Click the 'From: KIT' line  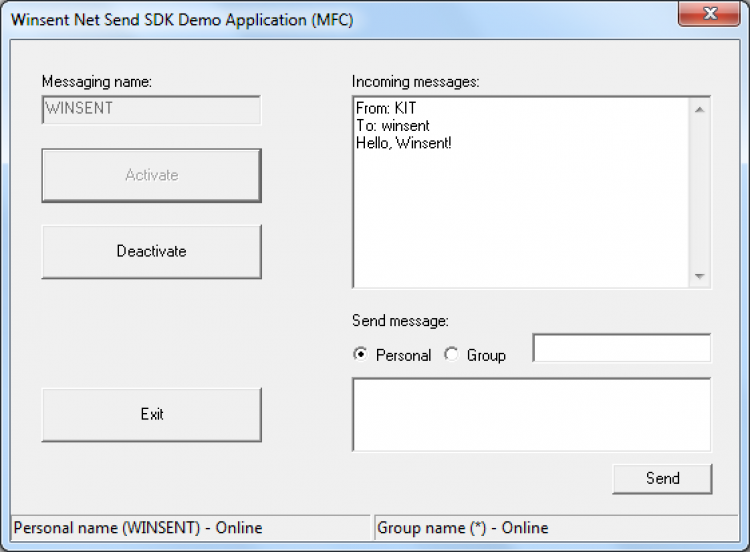pos(386,108)
